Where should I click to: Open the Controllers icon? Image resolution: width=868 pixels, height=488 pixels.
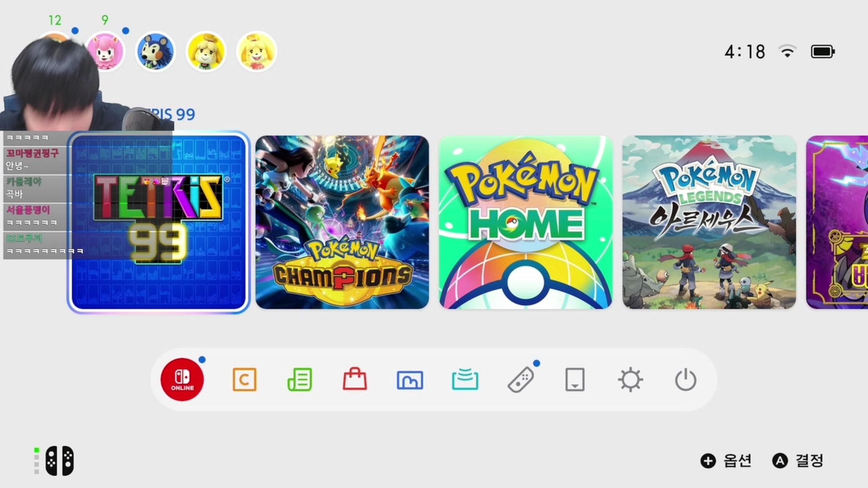pos(521,379)
